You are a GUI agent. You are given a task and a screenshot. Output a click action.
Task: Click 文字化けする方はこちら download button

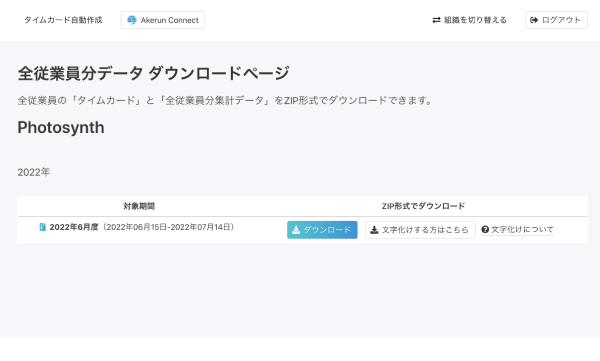click(x=420, y=230)
